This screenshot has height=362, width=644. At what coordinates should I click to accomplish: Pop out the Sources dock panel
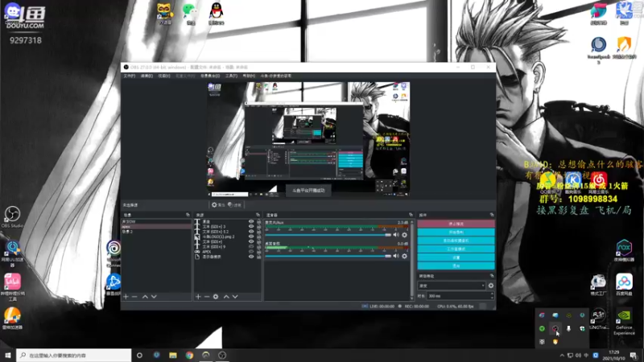(258, 215)
